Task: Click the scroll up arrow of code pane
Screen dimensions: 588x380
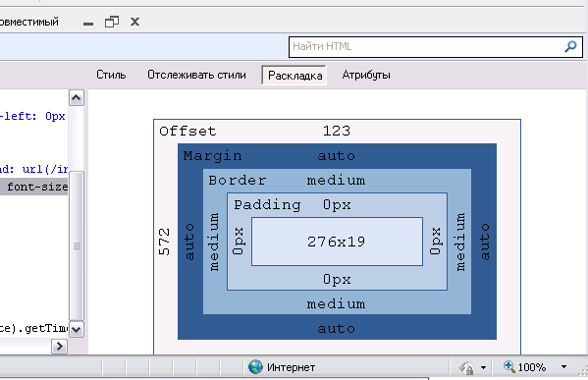Action: pos(77,98)
